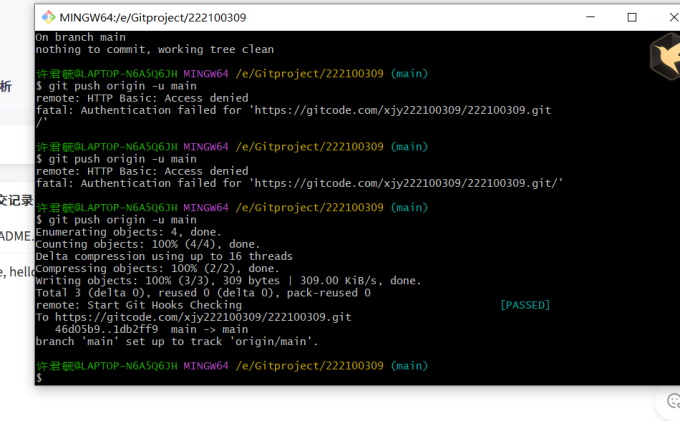
Task: Click the 'branch main set up to track' line
Action: point(176,341)
